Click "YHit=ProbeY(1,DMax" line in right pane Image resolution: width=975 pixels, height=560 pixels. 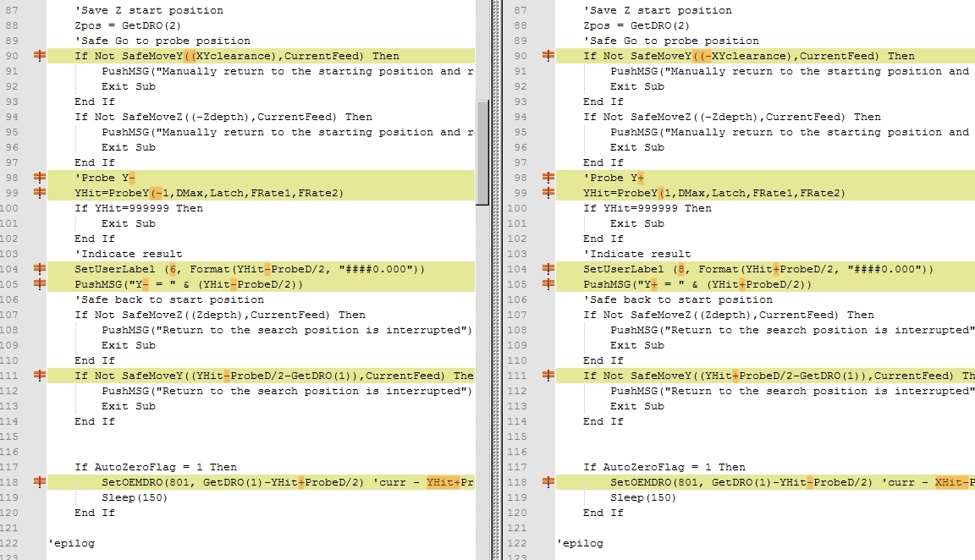point(714,193)
